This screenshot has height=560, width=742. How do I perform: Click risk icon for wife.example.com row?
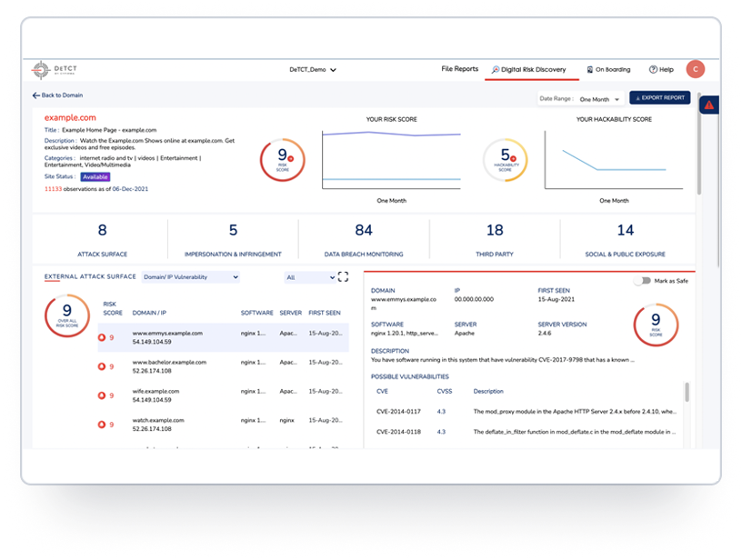101,395
